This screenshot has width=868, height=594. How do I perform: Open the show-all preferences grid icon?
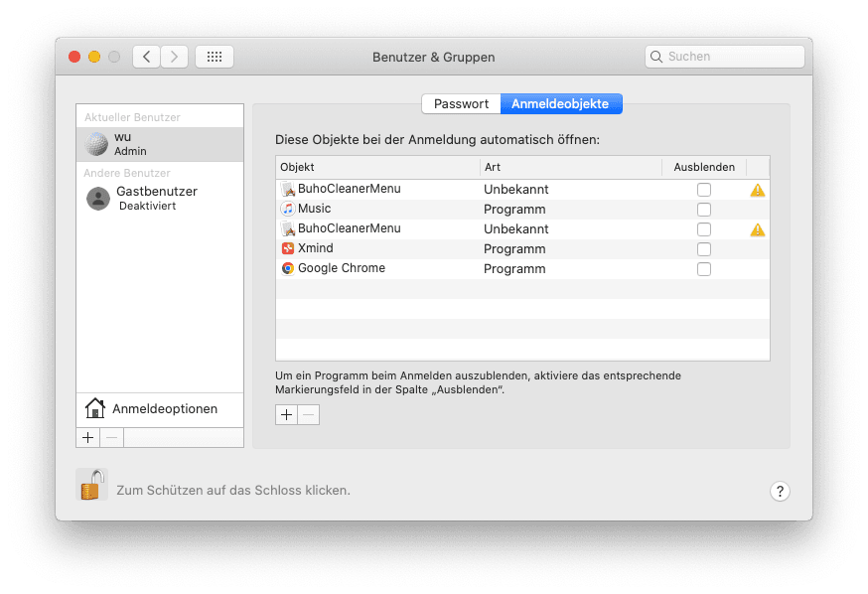click(x=214, y=57)
